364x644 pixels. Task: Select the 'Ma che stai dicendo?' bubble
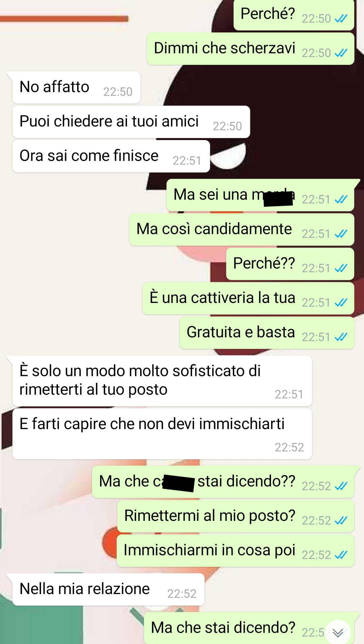[x=249, y=628]
